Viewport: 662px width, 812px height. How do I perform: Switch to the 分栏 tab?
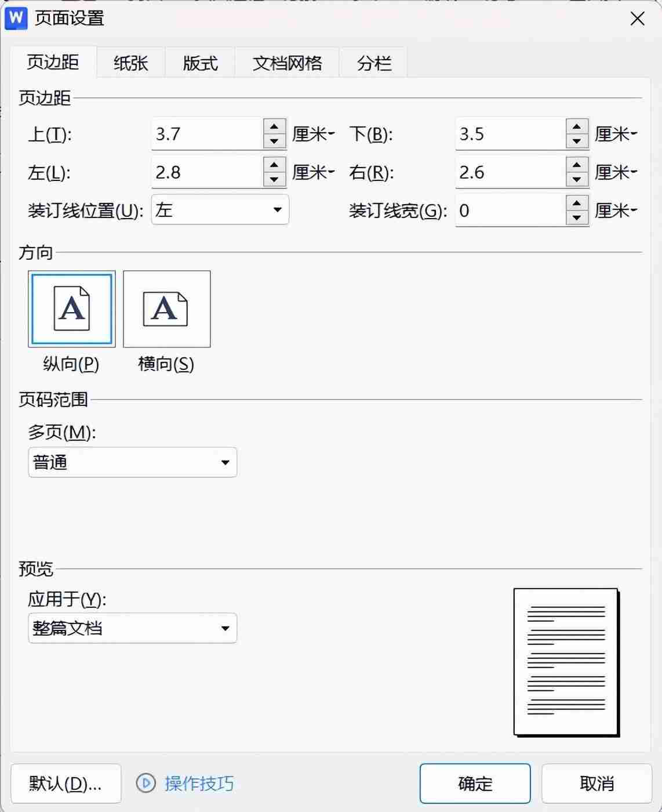coord(374,63)
